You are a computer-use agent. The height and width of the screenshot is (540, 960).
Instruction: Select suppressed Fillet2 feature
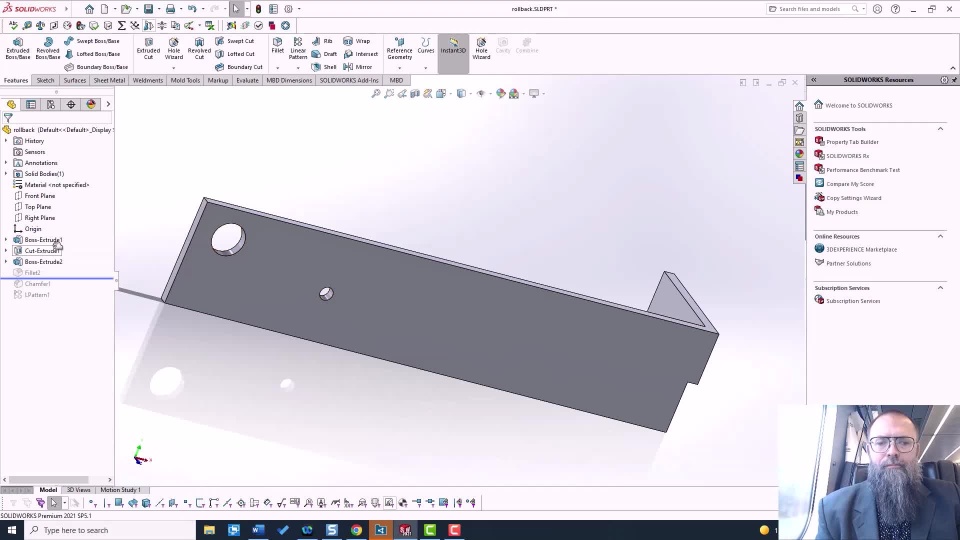click(32, 273)
